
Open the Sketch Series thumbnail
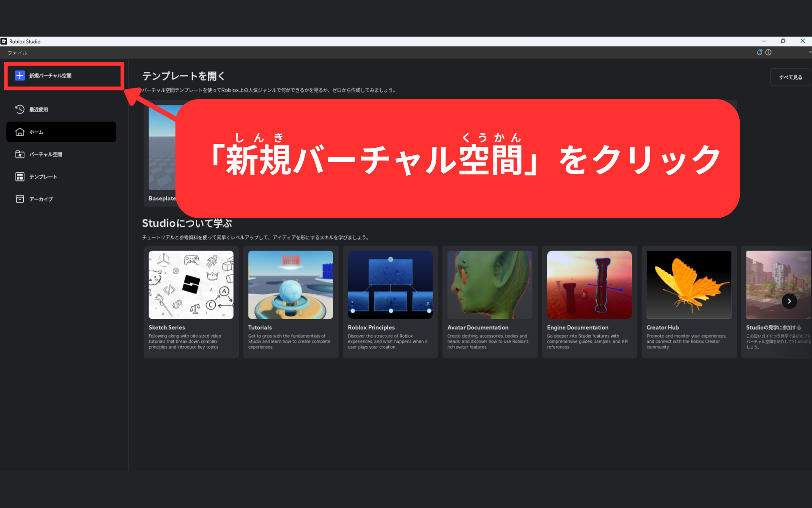coord(191,284)
